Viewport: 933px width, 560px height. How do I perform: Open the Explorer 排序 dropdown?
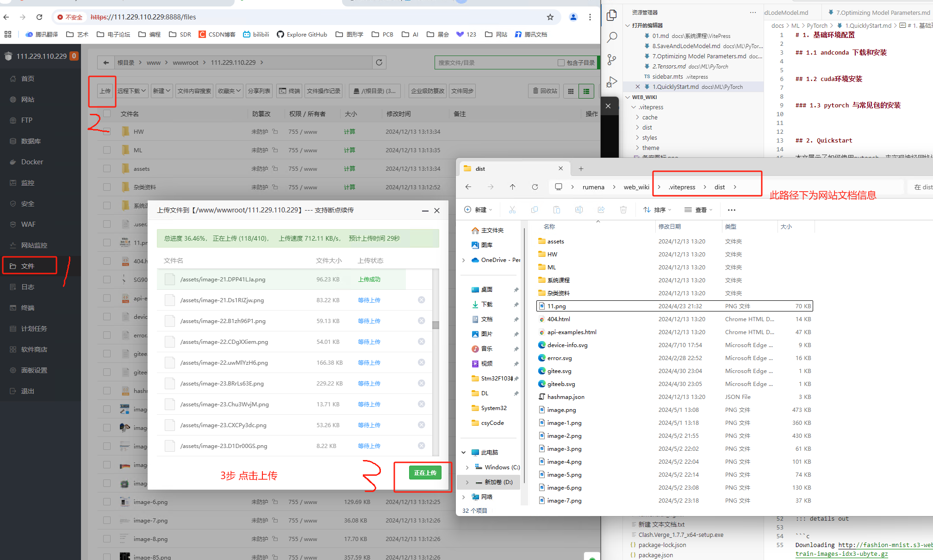pos(657,210)
